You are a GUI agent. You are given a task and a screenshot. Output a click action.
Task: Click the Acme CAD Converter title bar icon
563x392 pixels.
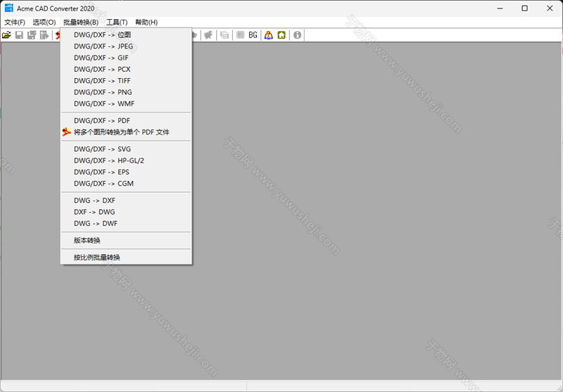(9, 8)
